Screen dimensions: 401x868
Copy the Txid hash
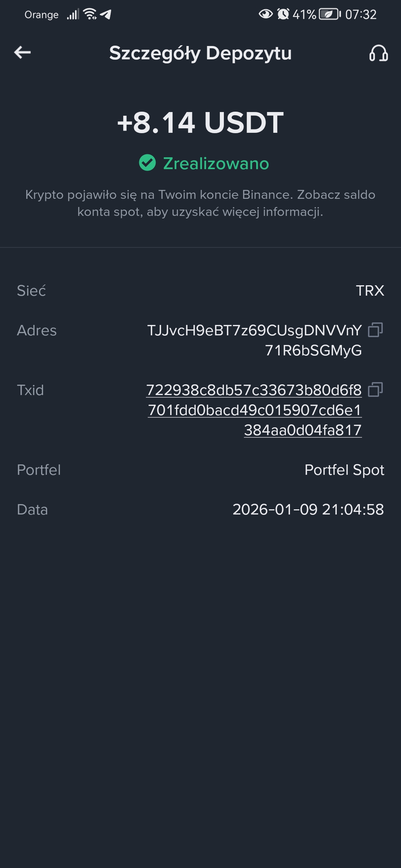click(x=375, y=389)
